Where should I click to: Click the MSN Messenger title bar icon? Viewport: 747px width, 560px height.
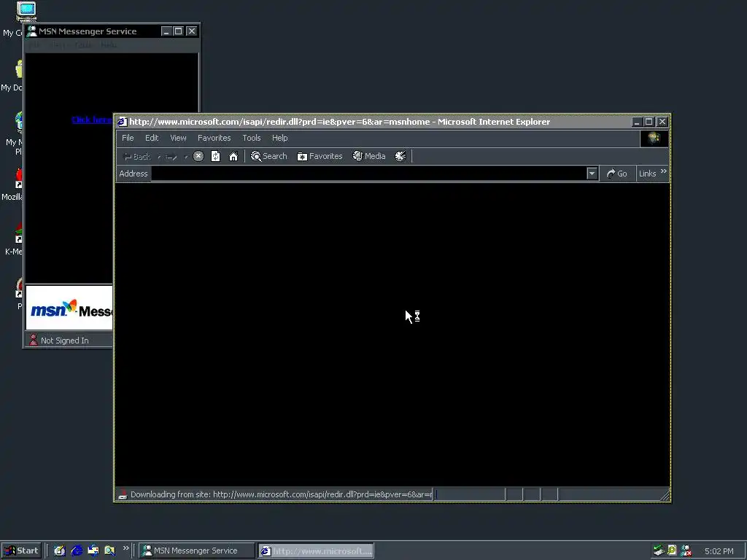click(x=31, y=31)
